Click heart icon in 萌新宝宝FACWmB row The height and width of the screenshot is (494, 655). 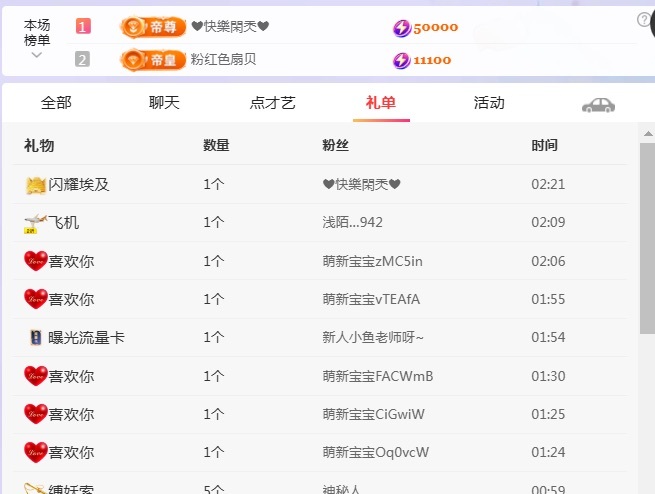pyautogui.click(x=36, y=376)
